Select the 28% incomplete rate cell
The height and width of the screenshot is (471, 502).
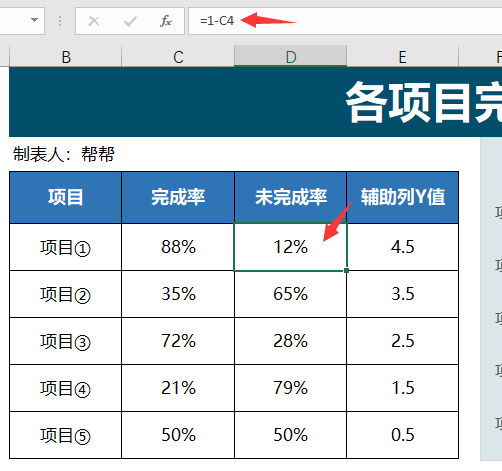tap(291, 341)
